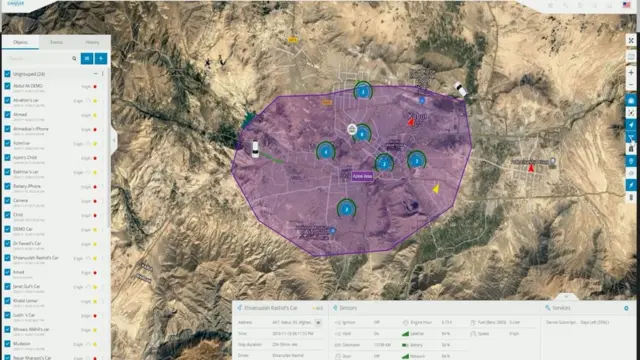Toggle the Ahmad object checkbox
640x360 pixels.
click(x=7, y=115)
